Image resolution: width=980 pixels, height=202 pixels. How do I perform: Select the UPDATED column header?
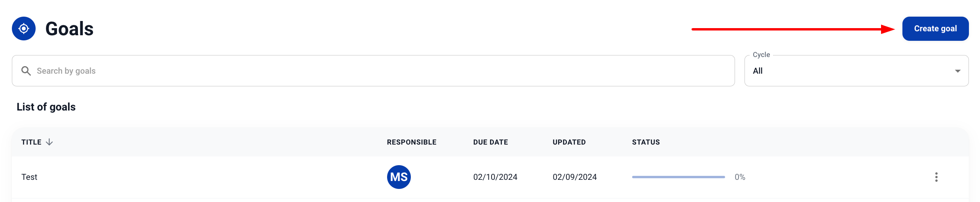pos(569,142)
